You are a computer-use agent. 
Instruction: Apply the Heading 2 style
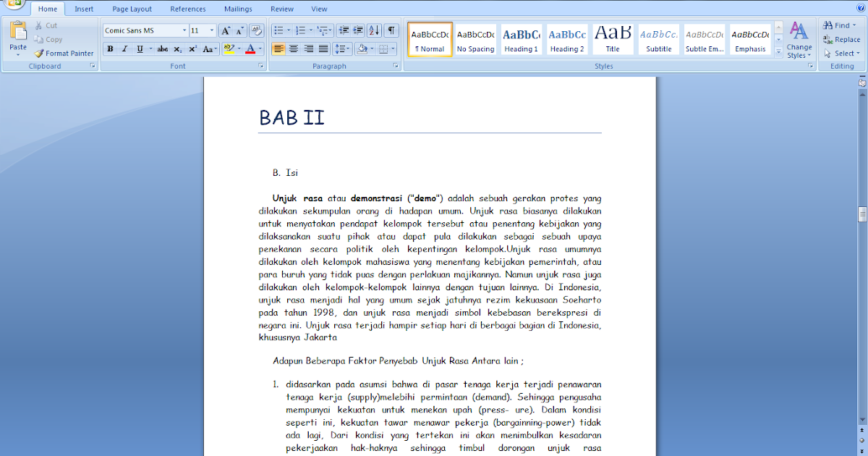567,39
